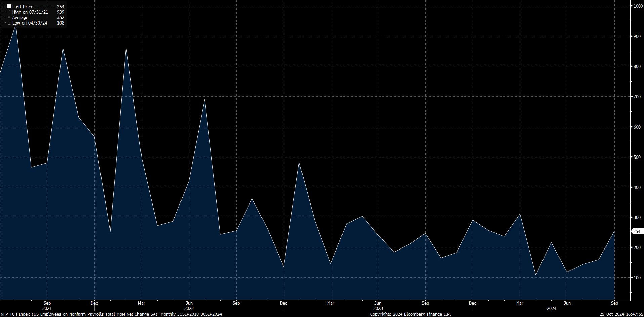
Task: Click the 'Average' legend row label
Action: click(21, 17)
